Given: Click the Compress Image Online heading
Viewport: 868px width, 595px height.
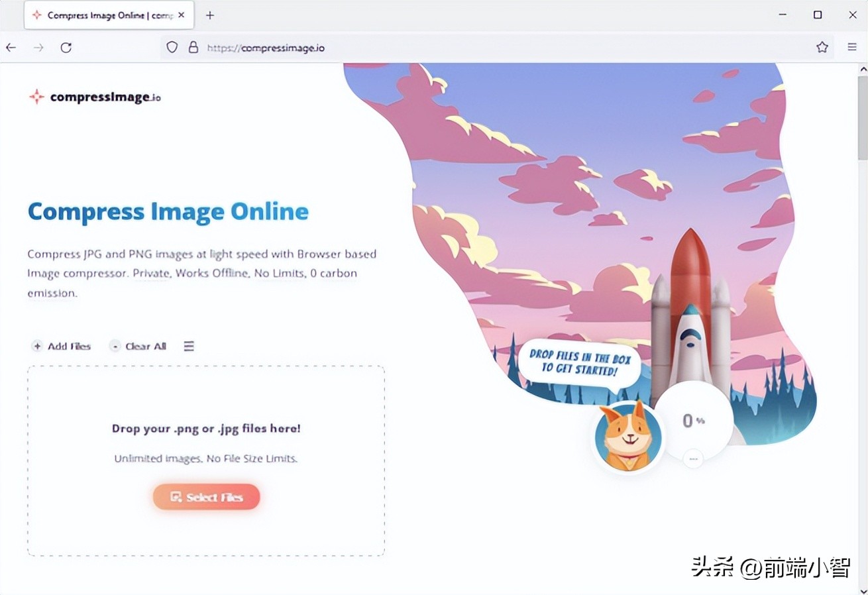Looking at the screenshot, I should pyautogui.click(x=168, y=212).
